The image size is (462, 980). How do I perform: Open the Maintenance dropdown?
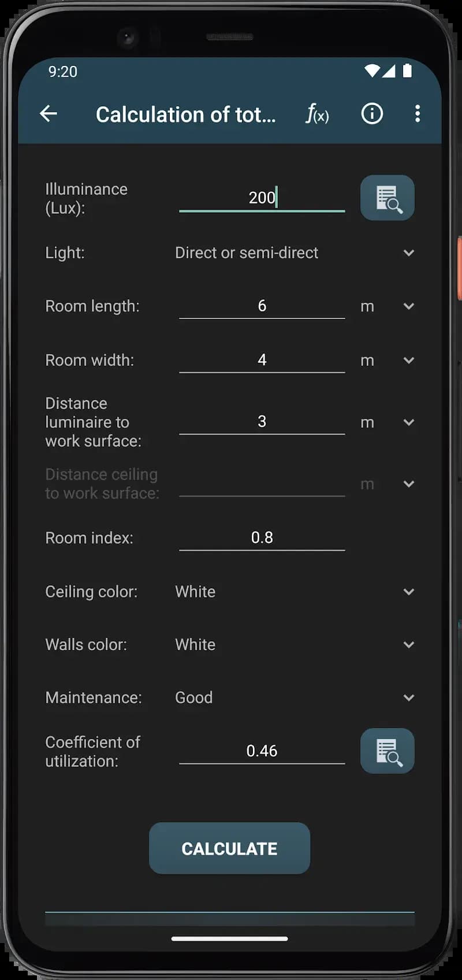click(x=408, y=698)
